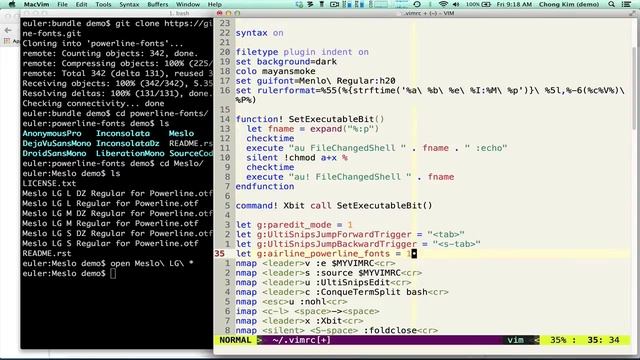Click the Time Machine icon in menu bar
The image size is (640, 360).
417,4
